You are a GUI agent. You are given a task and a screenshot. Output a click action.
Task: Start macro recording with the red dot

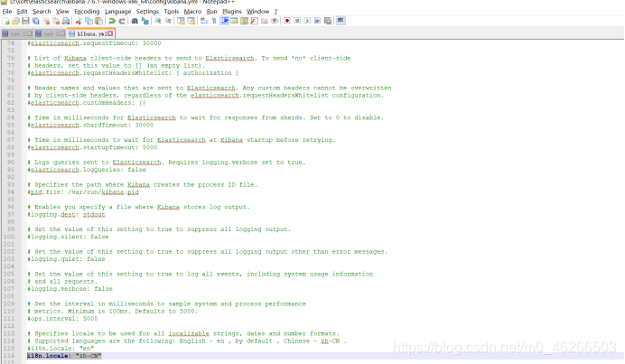(x=287, y=21)
